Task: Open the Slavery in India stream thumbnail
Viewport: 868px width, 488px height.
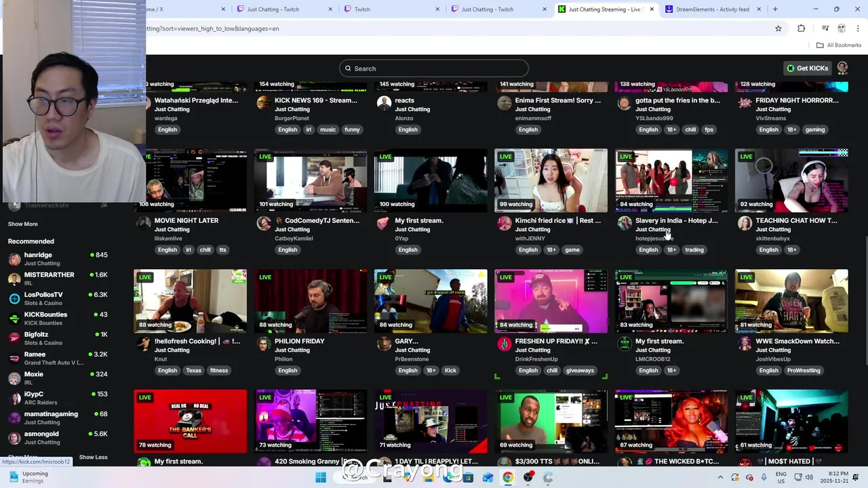Action: (x=671, y=180)
